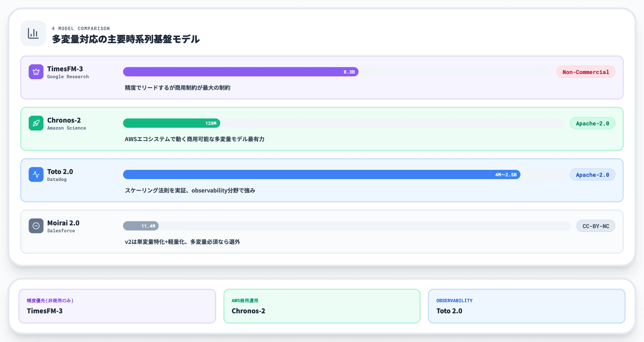
Task: Click the Apache-2.0 badge in the Chronos-2 row
Action: (592, 123)
